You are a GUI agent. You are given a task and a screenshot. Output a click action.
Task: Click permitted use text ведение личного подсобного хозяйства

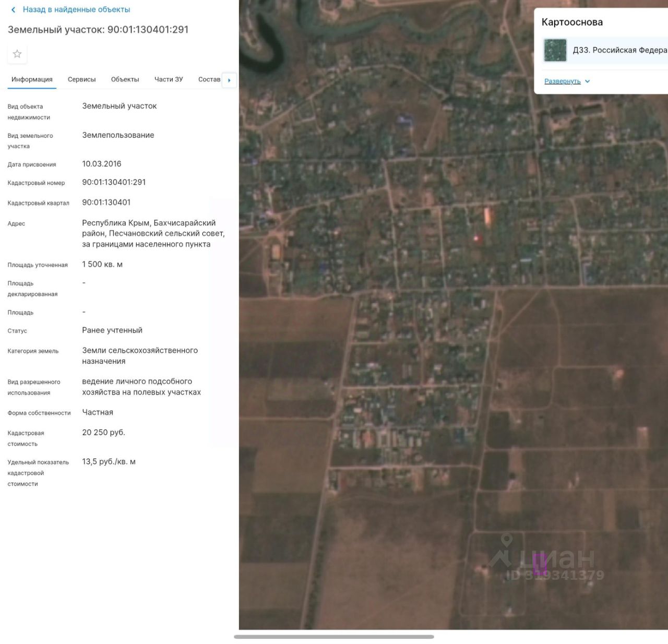point(141,387)
